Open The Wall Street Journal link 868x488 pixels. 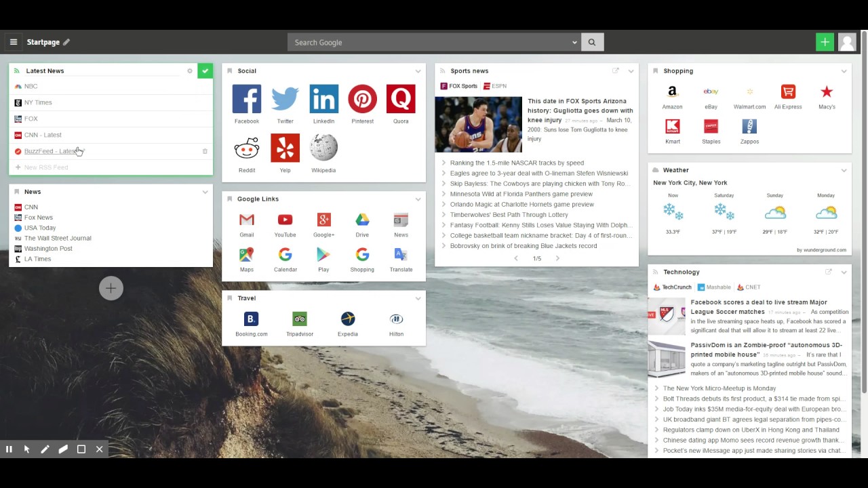point(58,238)
